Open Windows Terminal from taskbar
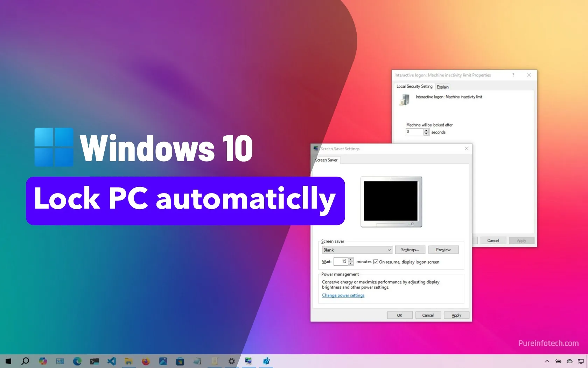This screenshot has width=588, height=368. 94,361
